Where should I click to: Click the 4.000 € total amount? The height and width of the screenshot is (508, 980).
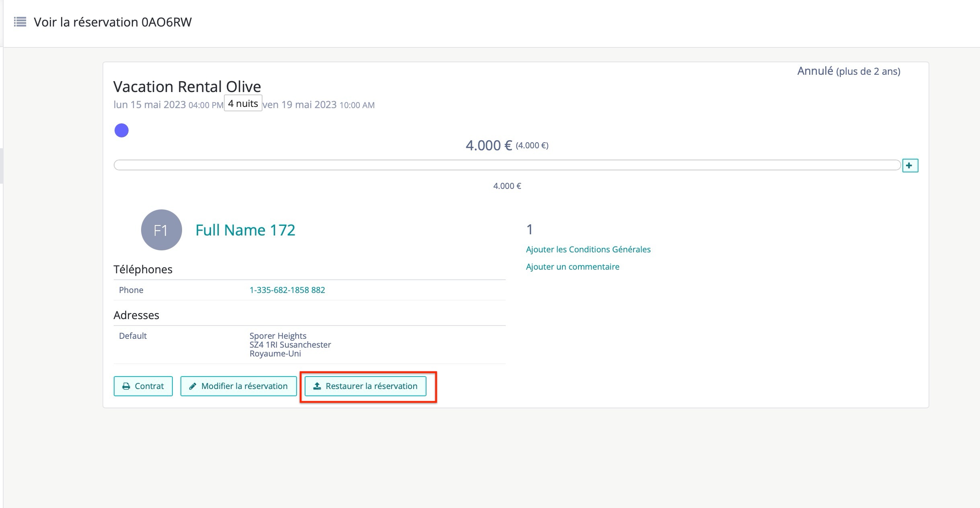click(x=488, y=145)
